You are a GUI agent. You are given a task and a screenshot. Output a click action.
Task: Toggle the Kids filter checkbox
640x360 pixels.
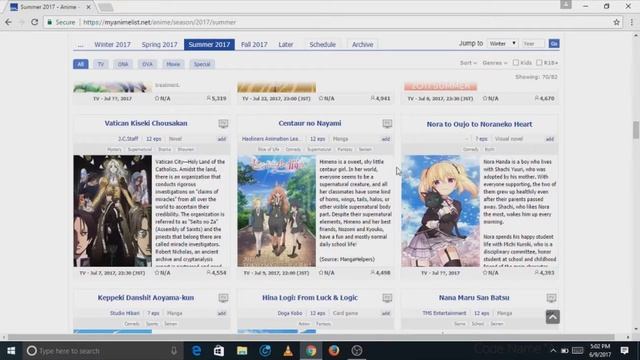[x=516, y=62]
